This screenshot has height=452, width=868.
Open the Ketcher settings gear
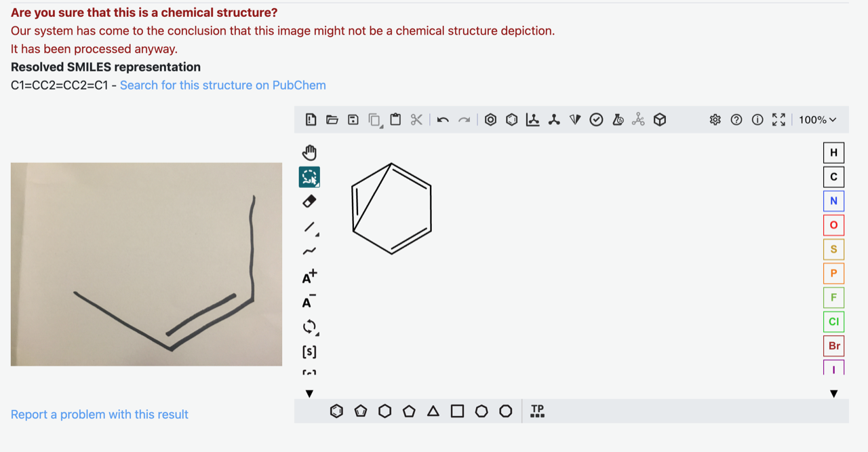tap(715, 119)
